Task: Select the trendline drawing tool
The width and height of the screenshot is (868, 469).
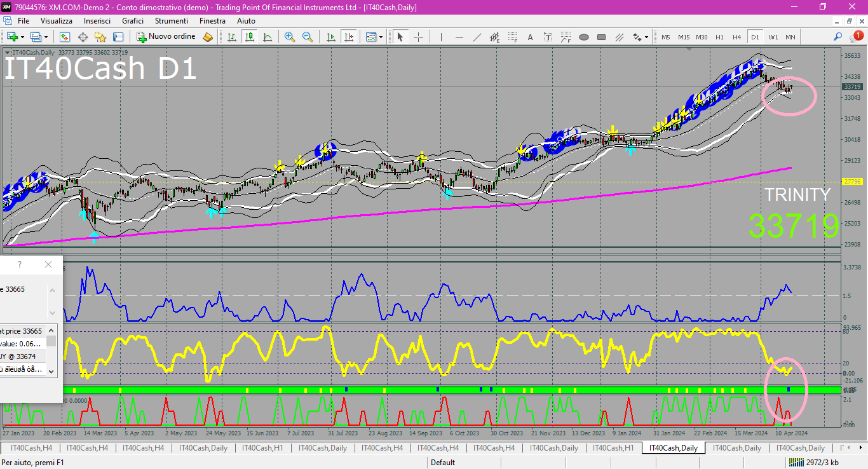Action: click(x=477, y=37)
